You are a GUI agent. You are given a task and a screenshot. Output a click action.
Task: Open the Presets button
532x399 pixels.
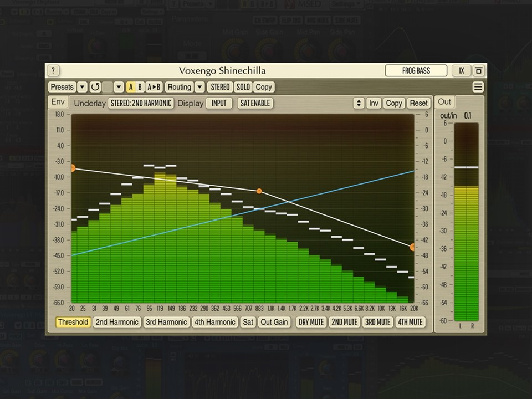62,87
